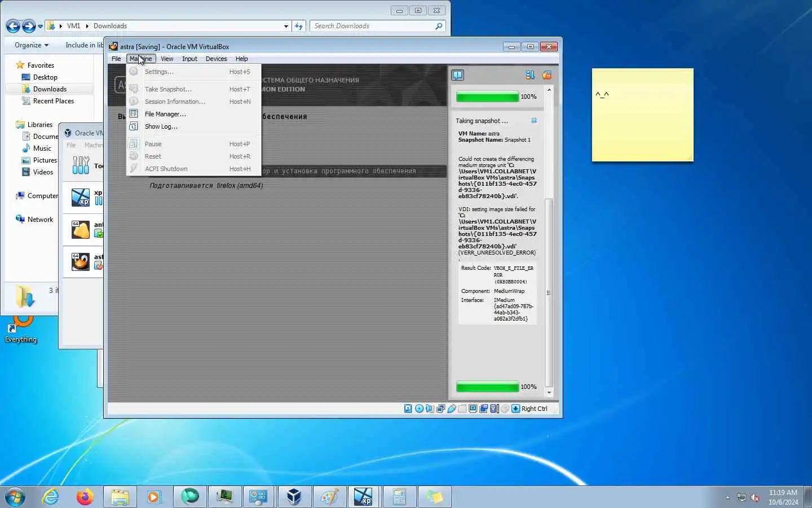Select Downloads in Explorer sidebar

click(50, 89)
